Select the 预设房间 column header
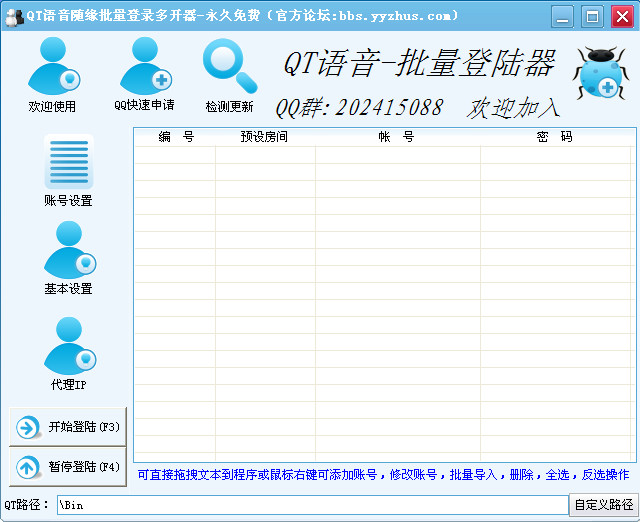The image size is (640, 522). pos(264,137)
